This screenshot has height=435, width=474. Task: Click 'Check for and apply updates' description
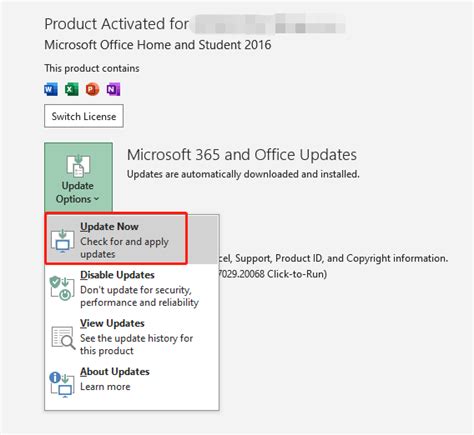[124, 247]
